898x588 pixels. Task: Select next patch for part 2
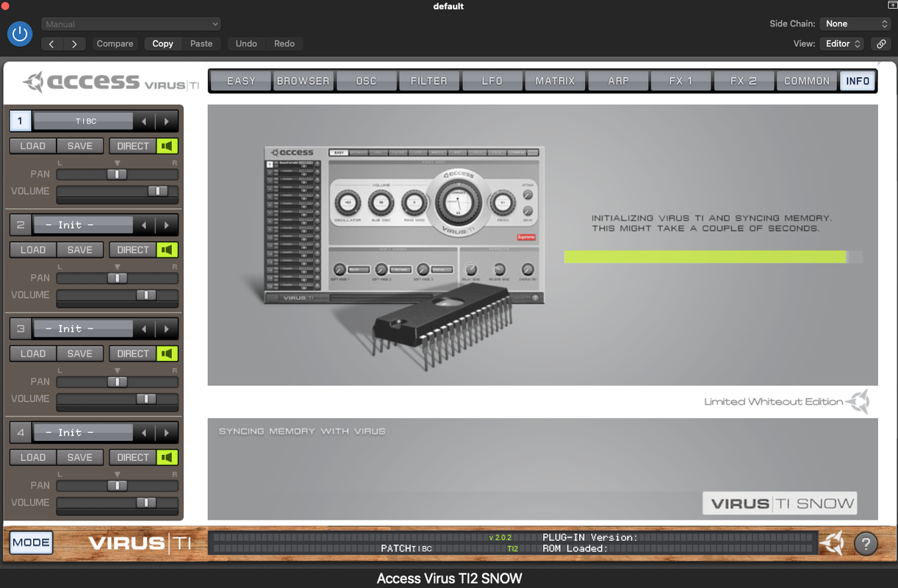[x=167, y=225]
